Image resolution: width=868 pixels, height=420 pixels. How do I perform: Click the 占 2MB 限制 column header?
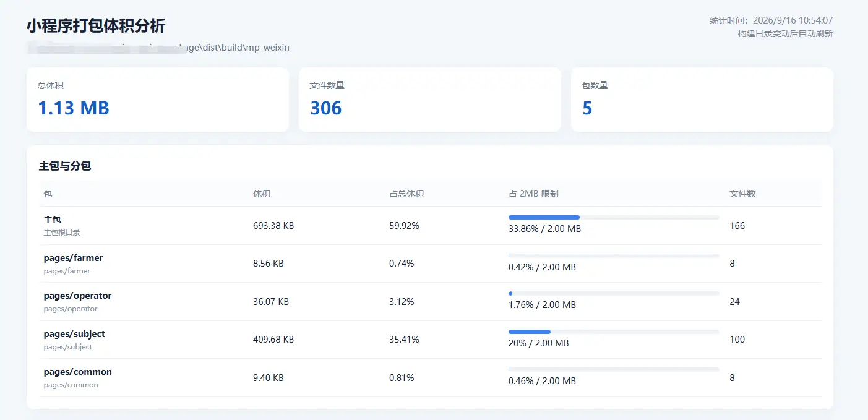(533, 194)
